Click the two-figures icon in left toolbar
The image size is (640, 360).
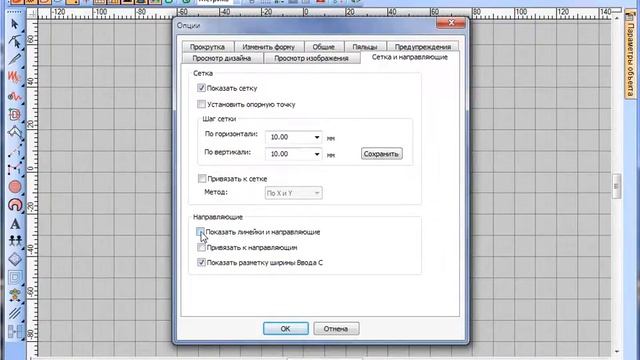tap(15, 241)
